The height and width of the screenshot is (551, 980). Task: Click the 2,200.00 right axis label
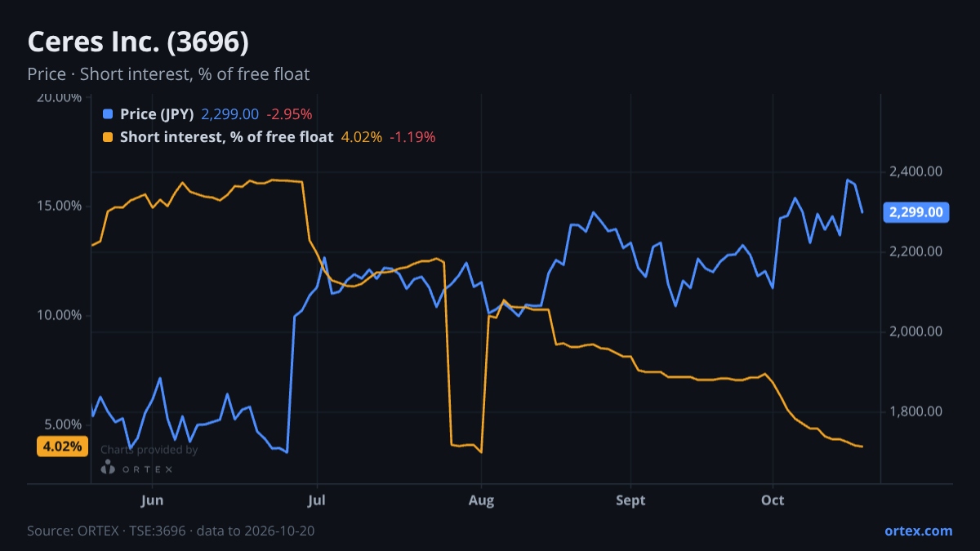(x=915, y=251)
